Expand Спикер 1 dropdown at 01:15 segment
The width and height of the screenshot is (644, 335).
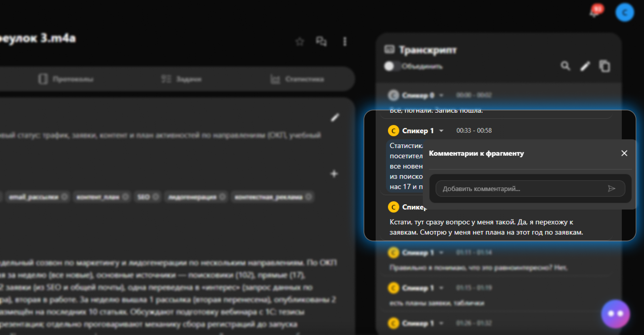point(441,288)
